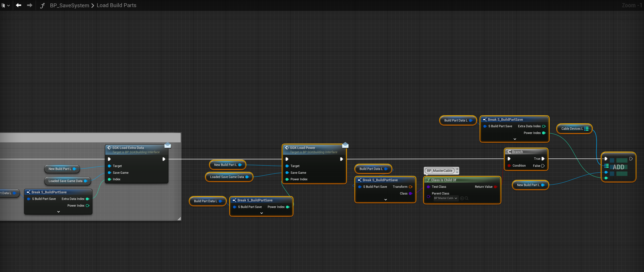Click the use-selected-asset arrow in Class Is Child Of

(x=462, y=198)
